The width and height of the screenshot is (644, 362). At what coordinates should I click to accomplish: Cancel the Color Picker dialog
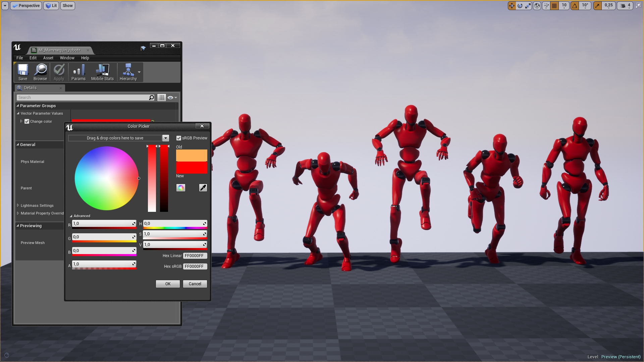pos(195,284)
